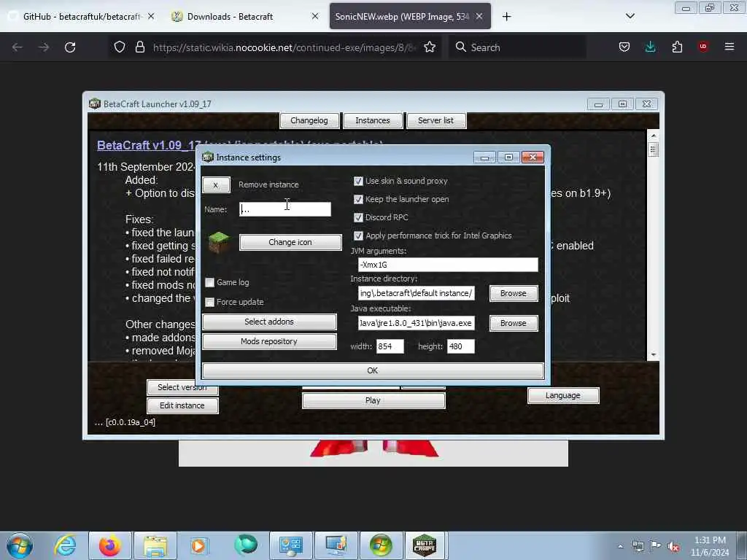Click the muted volume tray icon
The height and width of the screenshot is (560, 747).
coord(673,547)
